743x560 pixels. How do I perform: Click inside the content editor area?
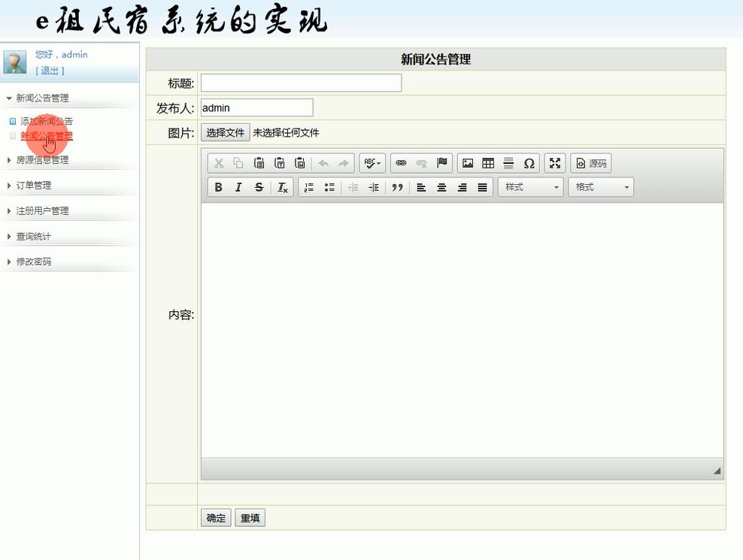(462, 330)
